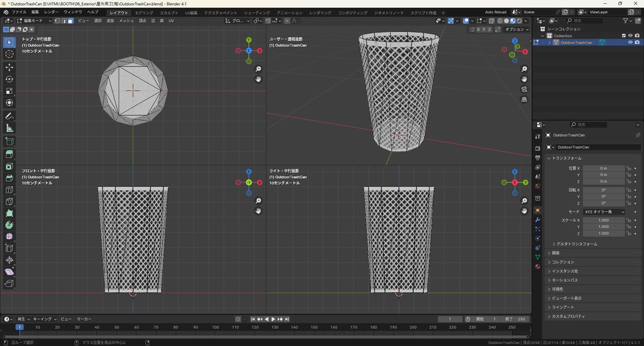The width and height of the screenshot is (644, 346).
Task: Open the ファイル menu
Action: pos(19,13)
